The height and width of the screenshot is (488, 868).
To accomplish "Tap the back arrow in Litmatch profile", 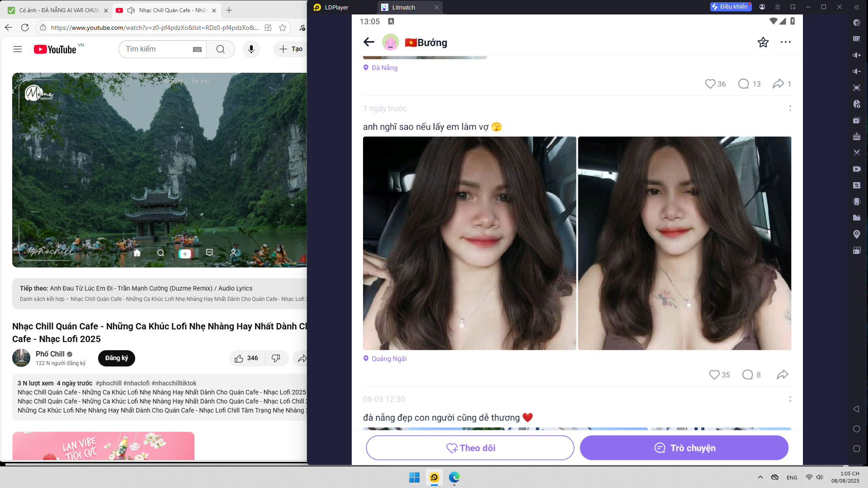I will [369, 42].
